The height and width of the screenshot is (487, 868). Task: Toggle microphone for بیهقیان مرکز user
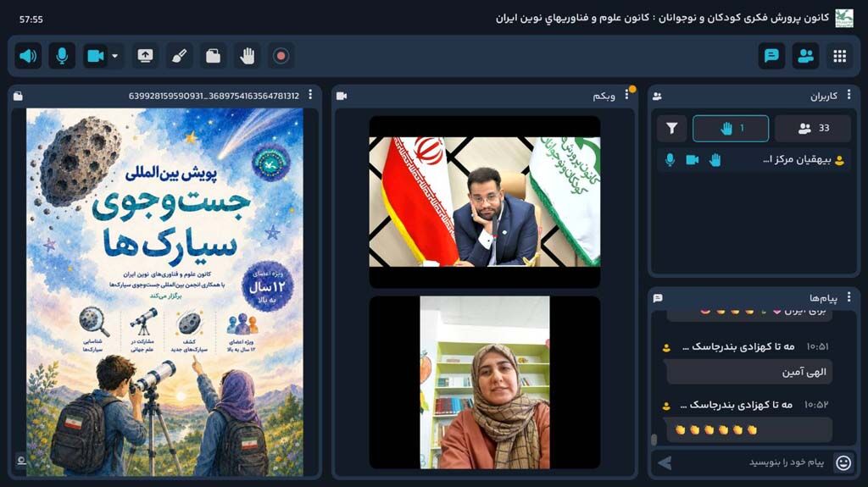point(670,160)
